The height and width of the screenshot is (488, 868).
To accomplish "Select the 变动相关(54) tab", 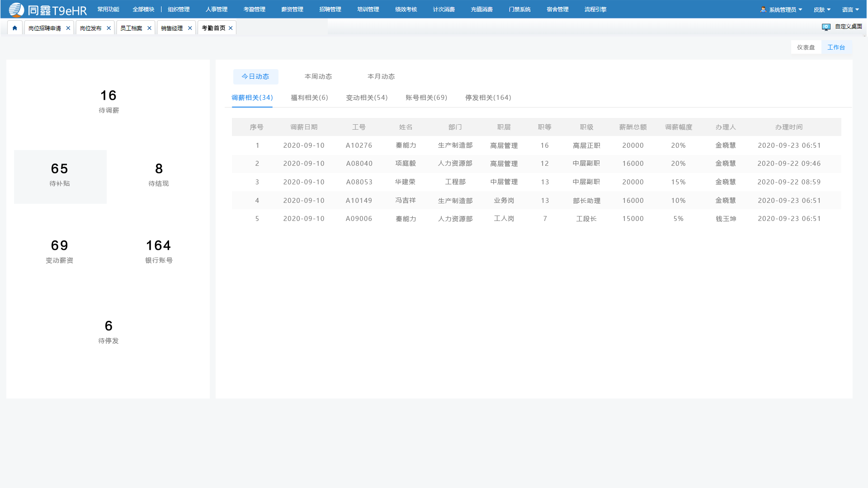I will 367,98.
